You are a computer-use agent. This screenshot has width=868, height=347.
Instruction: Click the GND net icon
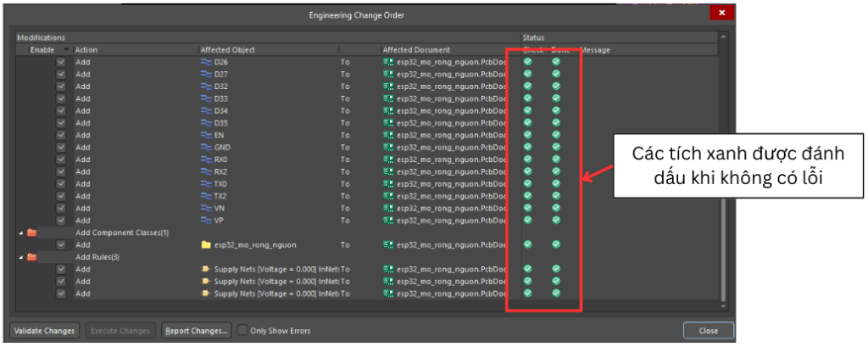(205, 147)
